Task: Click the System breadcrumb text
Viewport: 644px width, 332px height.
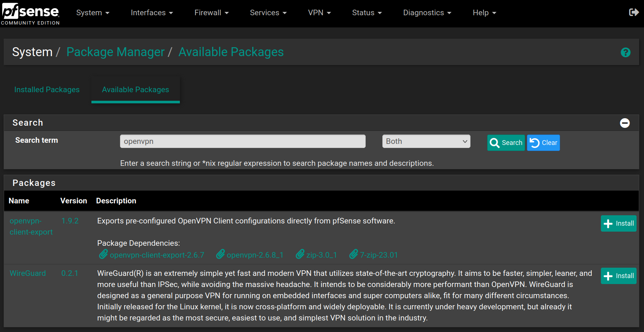Action: click(32, 52)
